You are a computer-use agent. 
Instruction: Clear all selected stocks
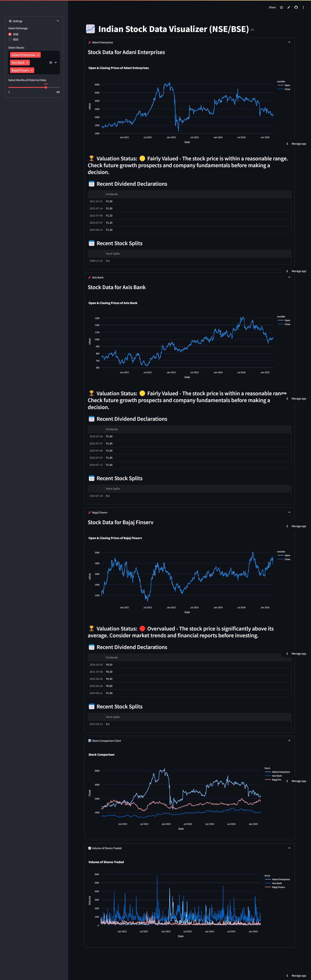[x=51, y=62]
